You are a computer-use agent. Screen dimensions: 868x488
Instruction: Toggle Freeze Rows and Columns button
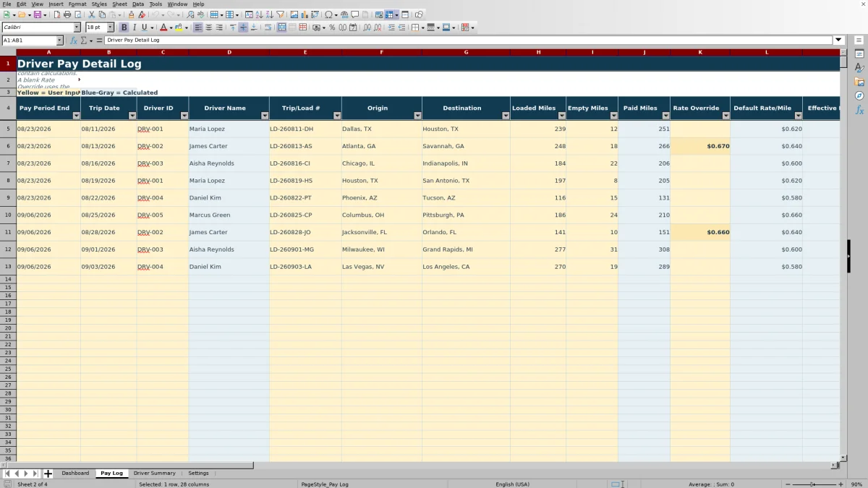tap(389, 14)
